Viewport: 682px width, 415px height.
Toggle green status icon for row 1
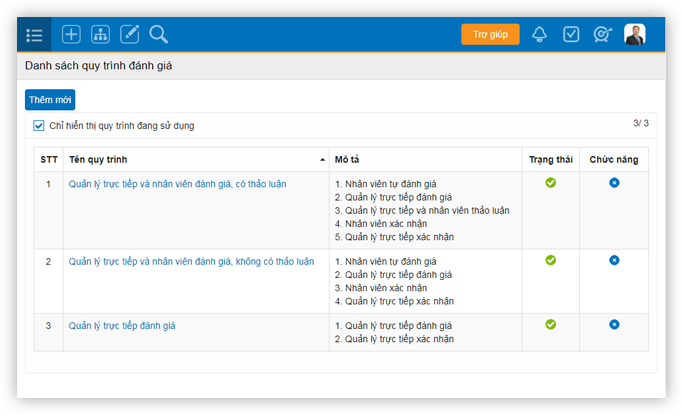pyautogui.click(x=550, y=182)
